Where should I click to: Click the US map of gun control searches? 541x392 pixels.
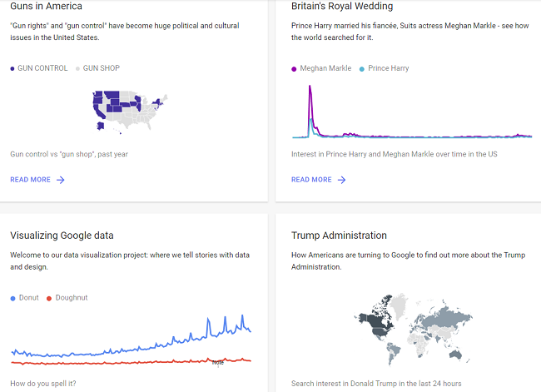pos(130,112)
